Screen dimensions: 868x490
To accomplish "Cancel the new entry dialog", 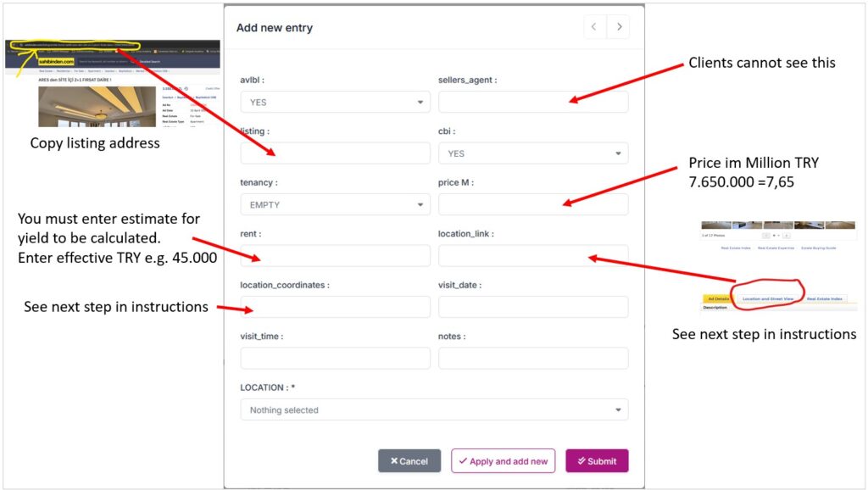I will [x=409, y=460].
